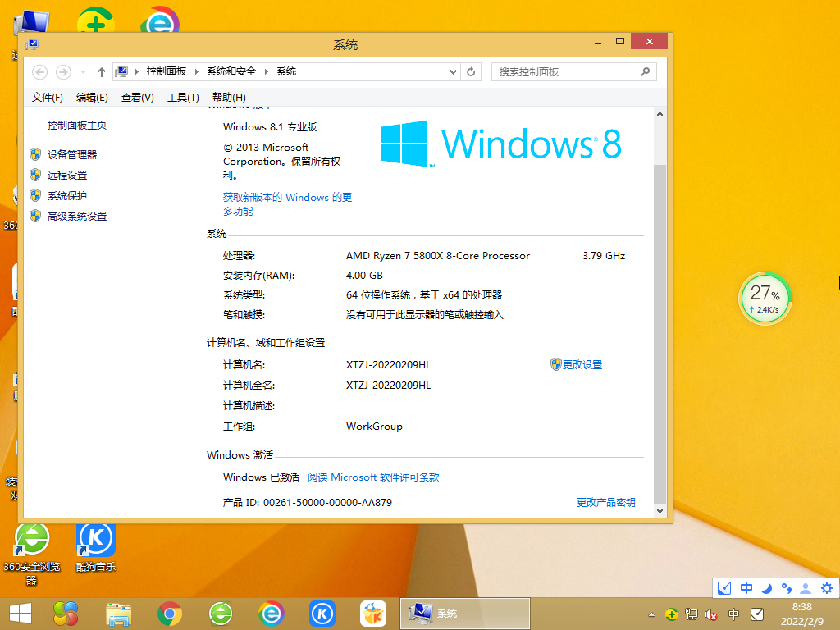Toggle Chinese/English input mode in the tray
The image size is (840, 630).
746,588
